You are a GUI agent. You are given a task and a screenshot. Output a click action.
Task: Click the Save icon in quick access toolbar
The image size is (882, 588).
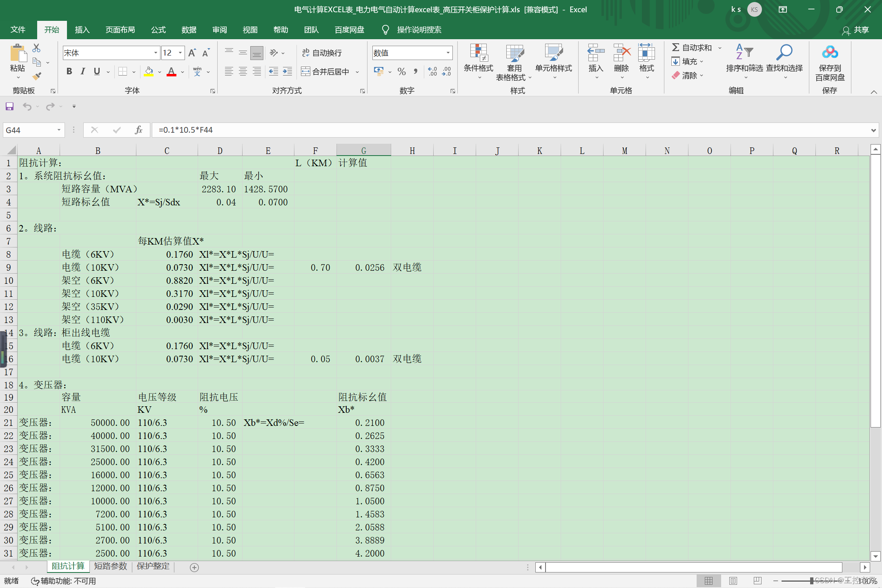[x=9, y=107]
